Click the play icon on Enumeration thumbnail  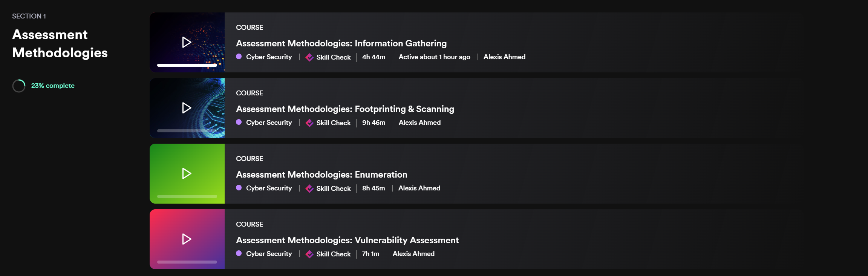187,173
